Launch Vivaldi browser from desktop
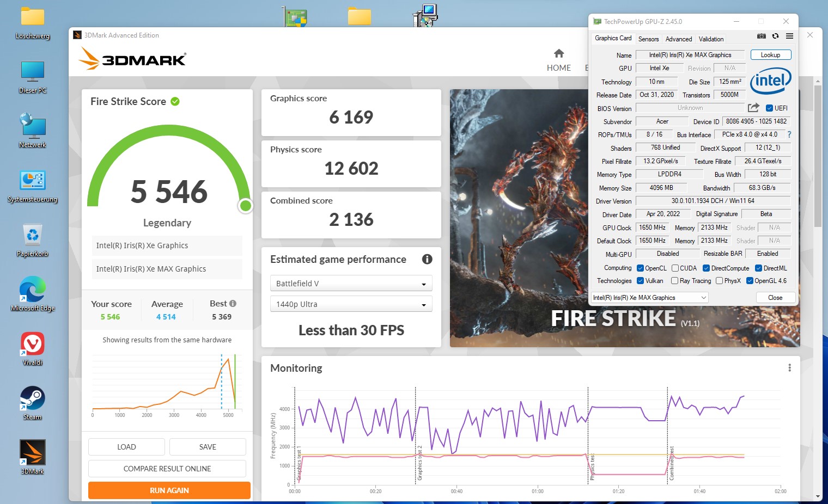This screenshot has height=504, width=828. 33,349
